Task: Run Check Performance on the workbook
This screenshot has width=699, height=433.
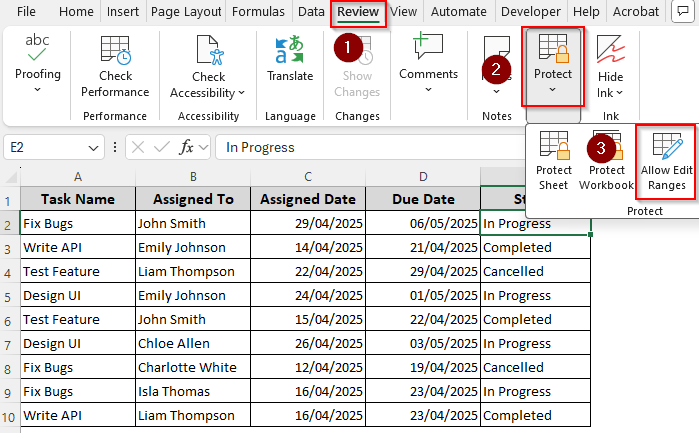Action: pos(115,66)
